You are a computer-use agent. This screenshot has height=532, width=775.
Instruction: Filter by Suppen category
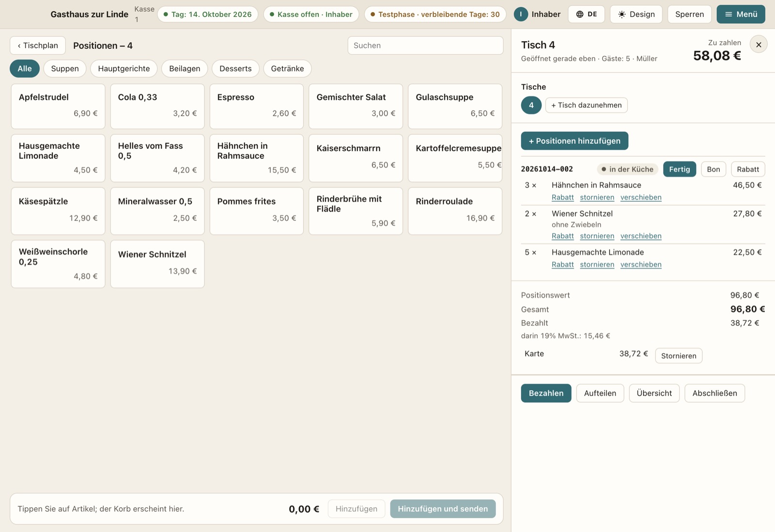tap(65, 68)
